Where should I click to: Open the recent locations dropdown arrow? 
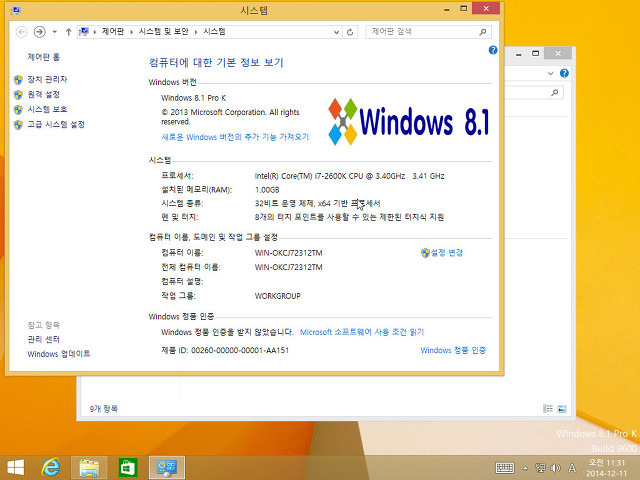pyautogui.click(x=54, y=32)
